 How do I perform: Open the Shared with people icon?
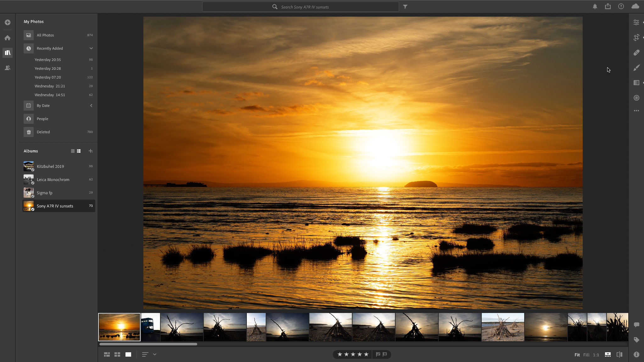(x=8, y=68)
